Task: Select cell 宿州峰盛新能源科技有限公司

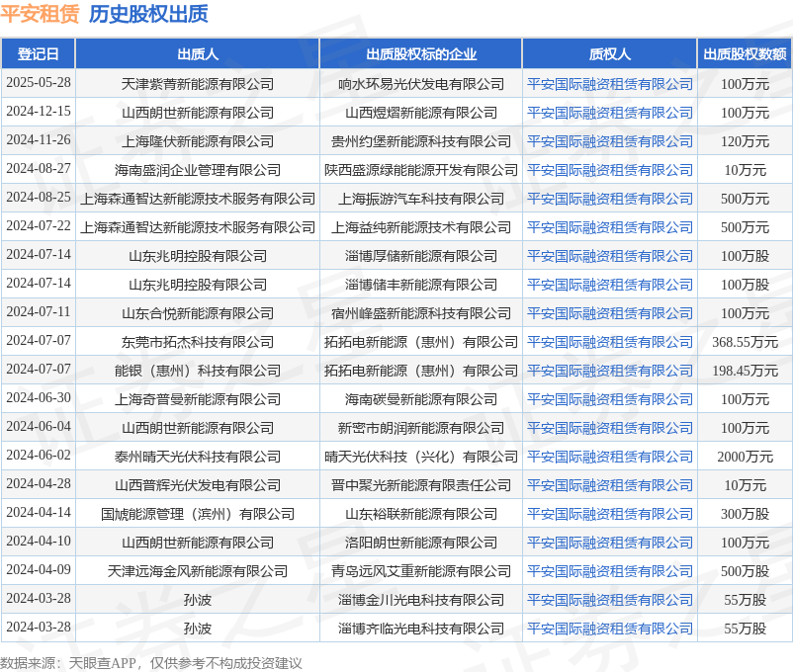Action: (x=421, y=313)
